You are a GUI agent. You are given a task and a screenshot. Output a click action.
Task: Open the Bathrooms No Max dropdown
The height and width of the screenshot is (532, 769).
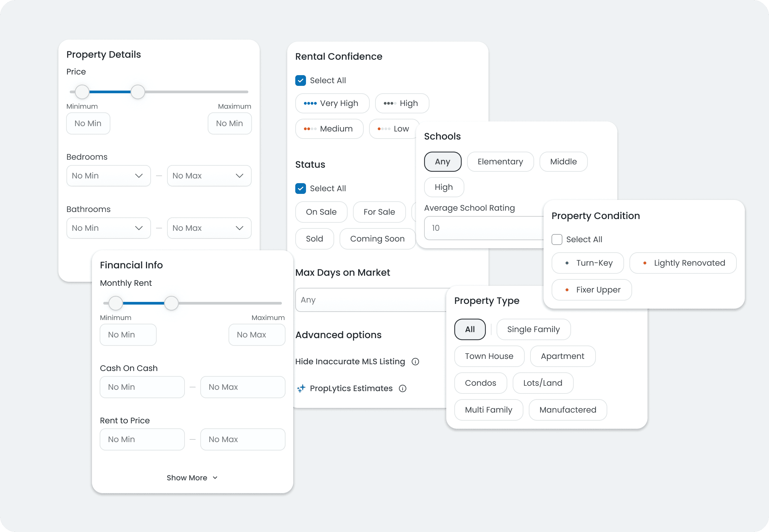pos(209,228)
